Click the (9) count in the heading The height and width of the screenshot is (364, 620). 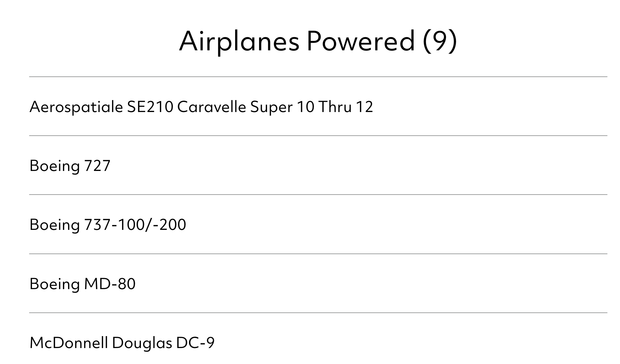(x=440, y=41)
